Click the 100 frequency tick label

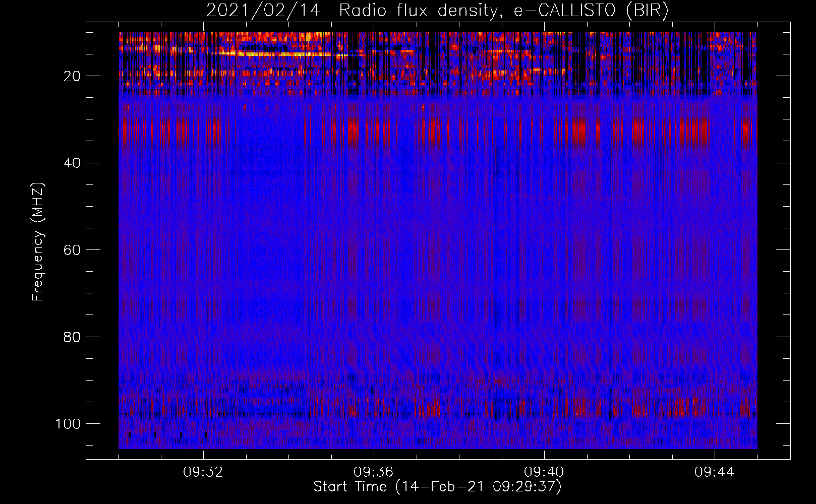point(68,423)
